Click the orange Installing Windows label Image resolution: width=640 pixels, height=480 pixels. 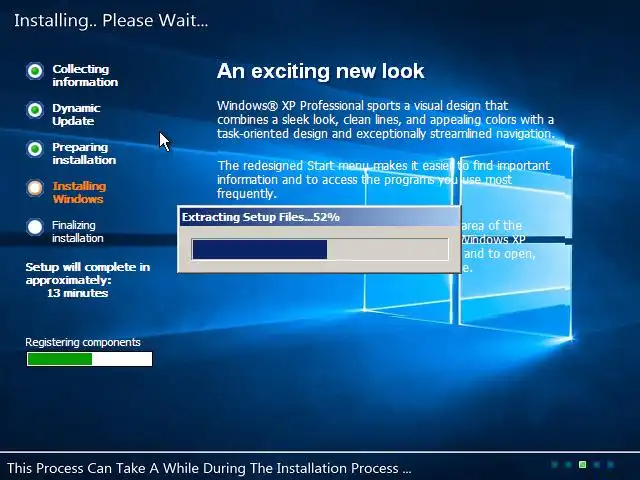click(x=79, y=193)
